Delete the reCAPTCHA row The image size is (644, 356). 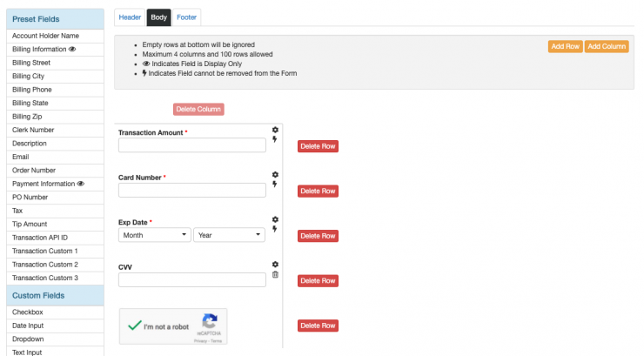318,326
